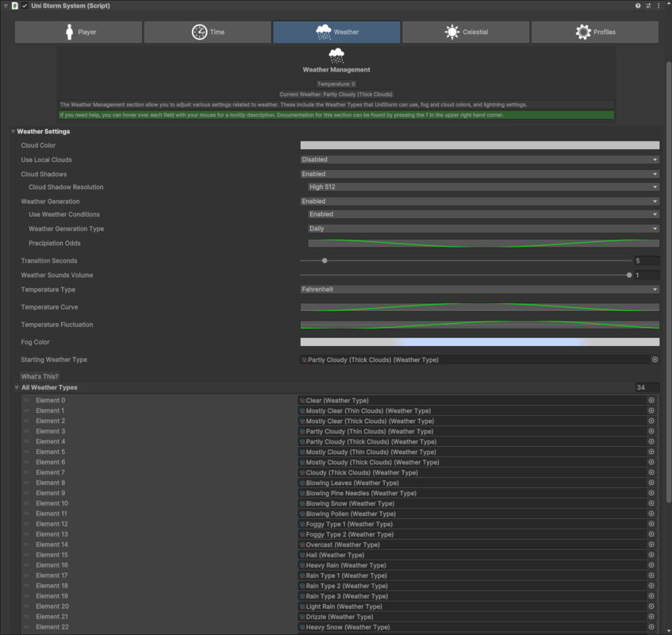The width and height of the screenshot is (672, 635).
Task: Open object picker for Heavy Rain
Action: [651, 564]
